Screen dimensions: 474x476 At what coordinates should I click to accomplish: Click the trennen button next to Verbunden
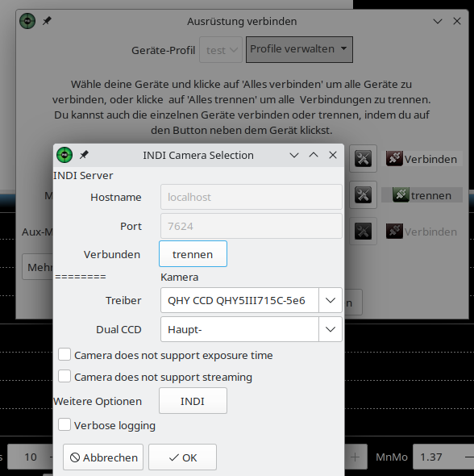pos(193,254)
